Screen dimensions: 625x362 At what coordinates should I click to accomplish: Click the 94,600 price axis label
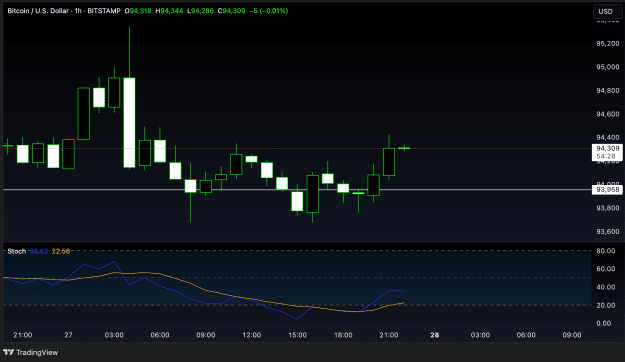pos(607,114)
